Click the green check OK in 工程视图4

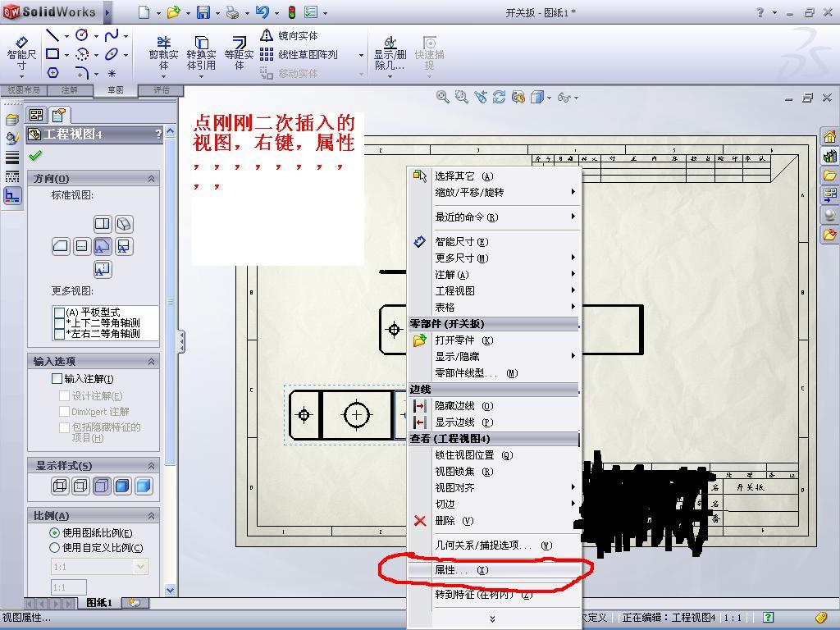[x=35, y=156]
